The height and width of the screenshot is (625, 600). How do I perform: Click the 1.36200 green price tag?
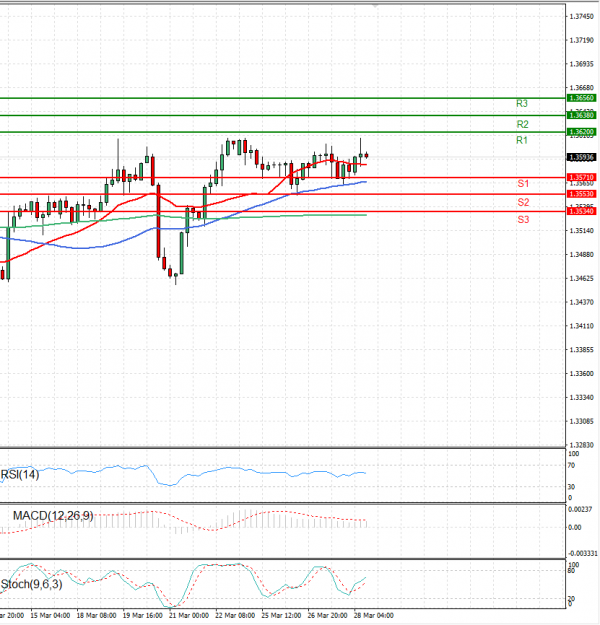tap(582, 132)
